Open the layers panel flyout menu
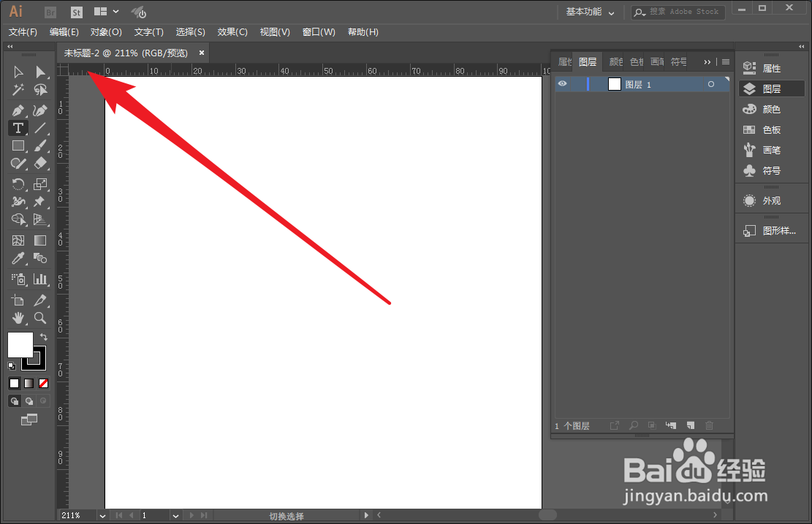The image size is (812, 524). [726, 62]
